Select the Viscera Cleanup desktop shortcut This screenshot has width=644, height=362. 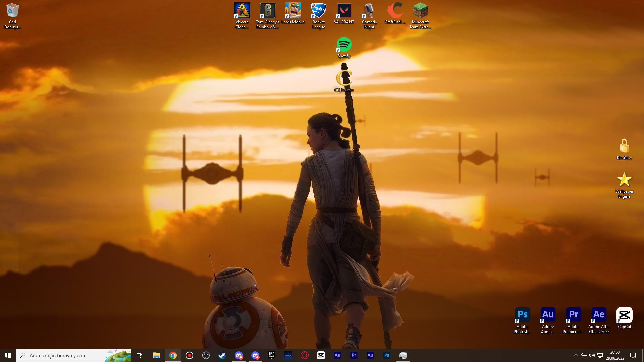(242, 16)
